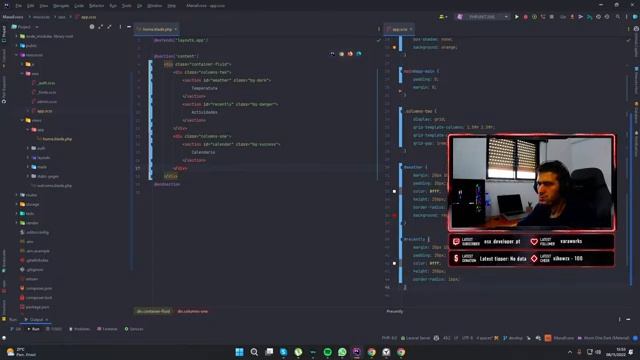Switch to the home.blade.php editor tab
Viewport: 640px width, 360px height.
pyautogui.click(x=157, y=29)
